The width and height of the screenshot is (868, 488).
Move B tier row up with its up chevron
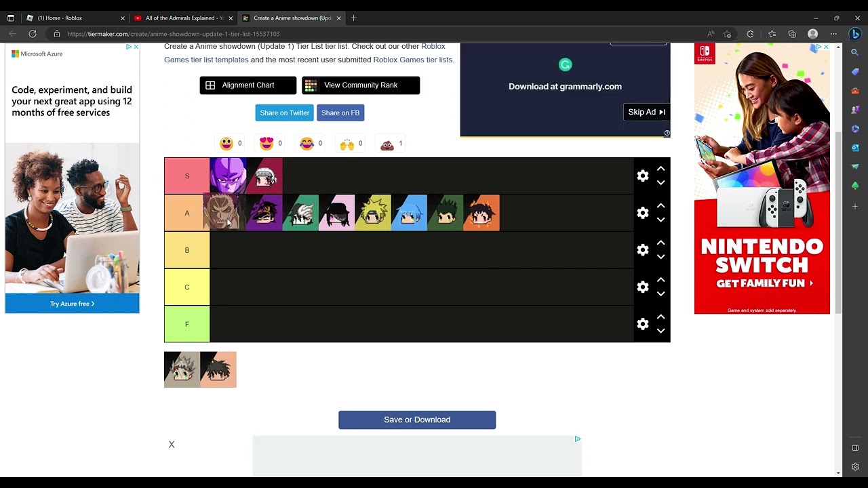(x=660, y=243)
